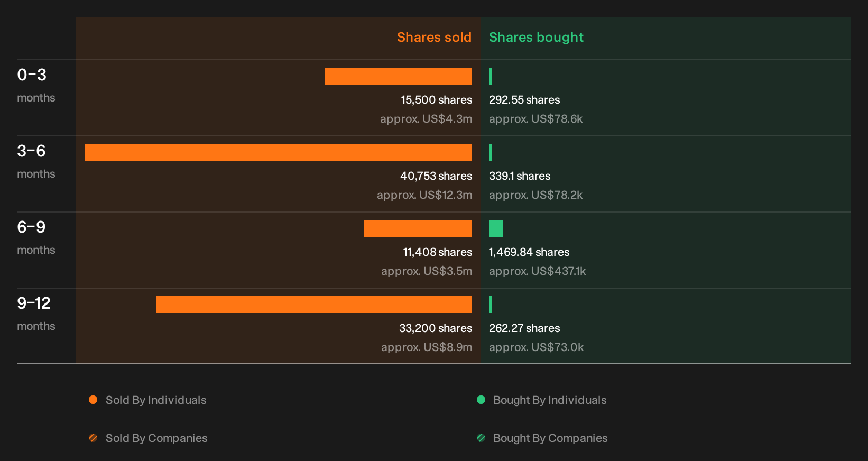This screenshot has height=461, width=868.
Task: Select the 6-9 months green bought bar
Action: (496, 228)
